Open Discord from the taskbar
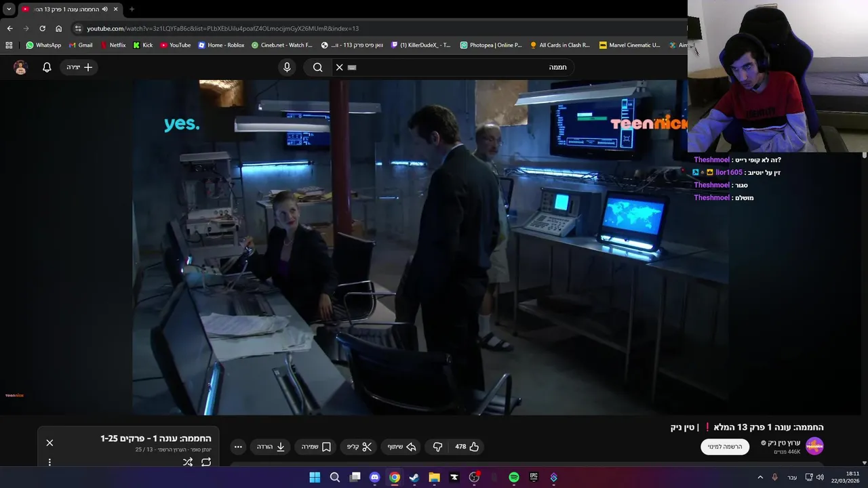The image size is (868, 488). coord(374,477)
